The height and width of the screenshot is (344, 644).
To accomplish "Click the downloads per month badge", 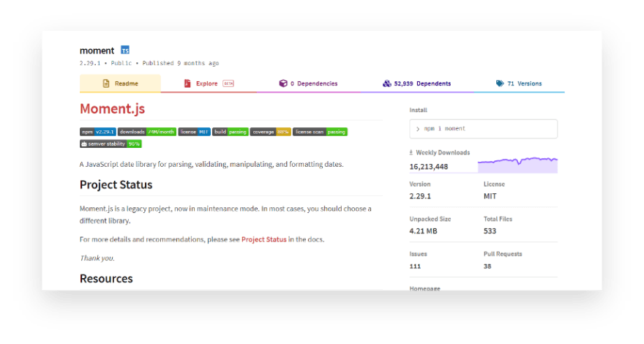I will pos(147,132).
